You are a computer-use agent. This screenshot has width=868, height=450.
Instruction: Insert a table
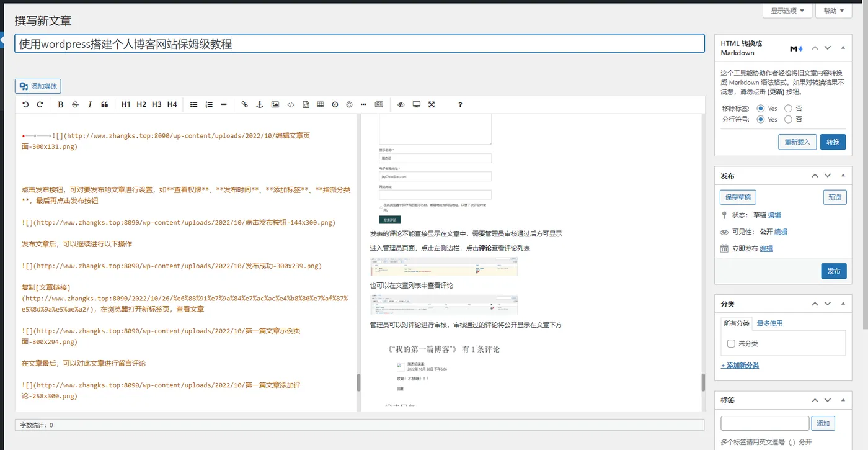pyautogui.click(x=321, y=104)
